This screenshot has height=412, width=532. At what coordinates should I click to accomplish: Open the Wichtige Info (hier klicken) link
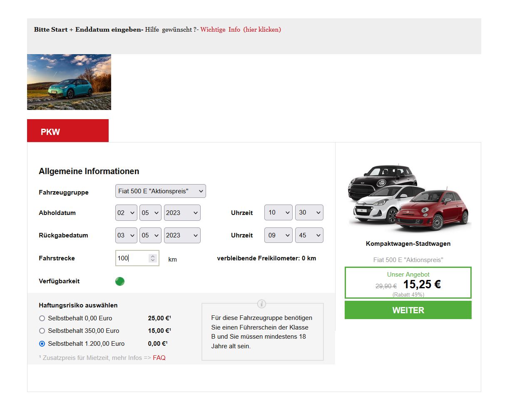click(x=241, y=30)
